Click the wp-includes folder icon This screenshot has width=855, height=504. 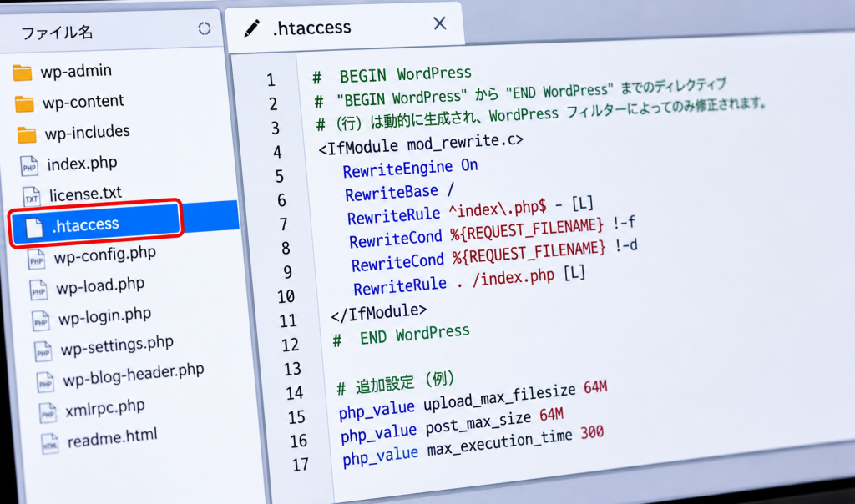pos(27,134)
